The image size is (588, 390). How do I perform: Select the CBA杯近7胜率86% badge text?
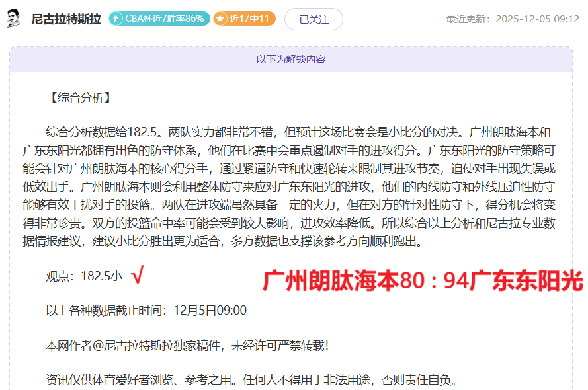point(164,19)
